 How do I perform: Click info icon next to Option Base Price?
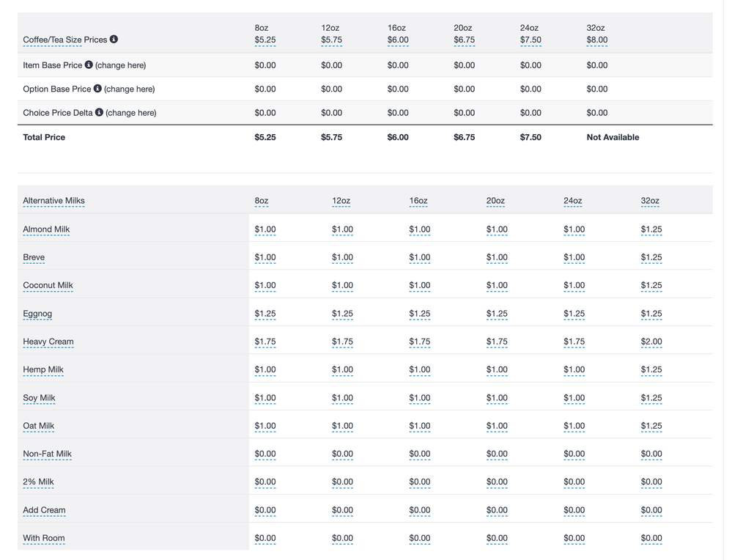(97, 89)
